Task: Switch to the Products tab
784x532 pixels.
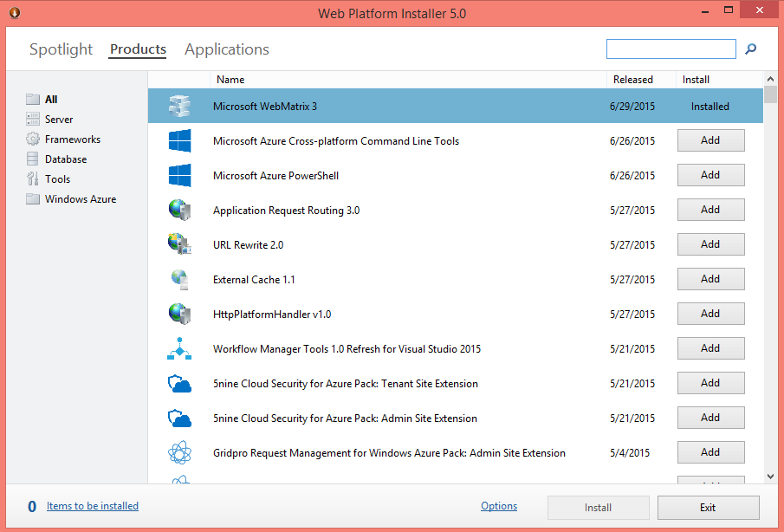Action: (x=138, y=49)
